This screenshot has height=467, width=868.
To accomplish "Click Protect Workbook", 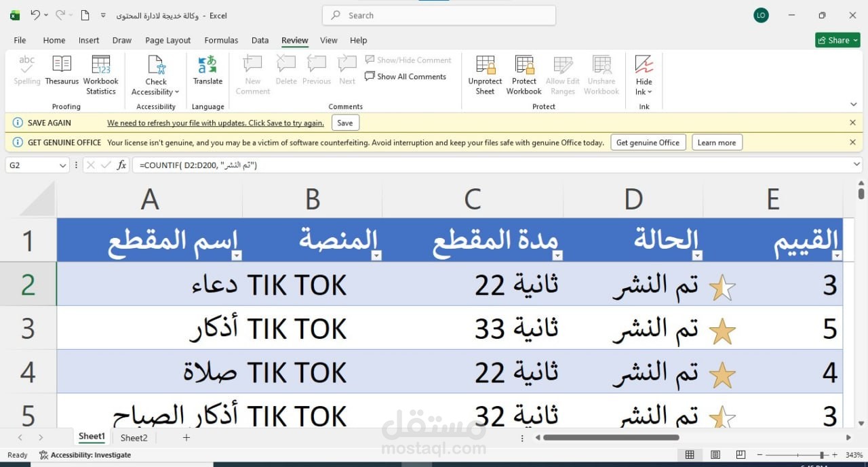I will tap(524, 75).
